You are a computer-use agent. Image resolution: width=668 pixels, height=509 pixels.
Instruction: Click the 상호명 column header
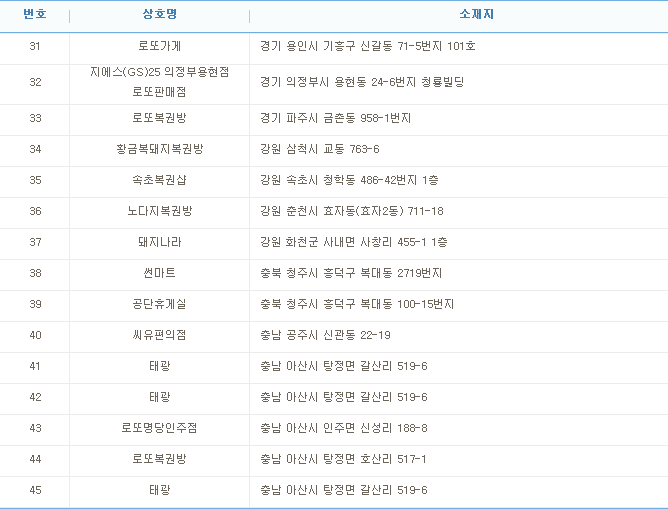[159, 14]
